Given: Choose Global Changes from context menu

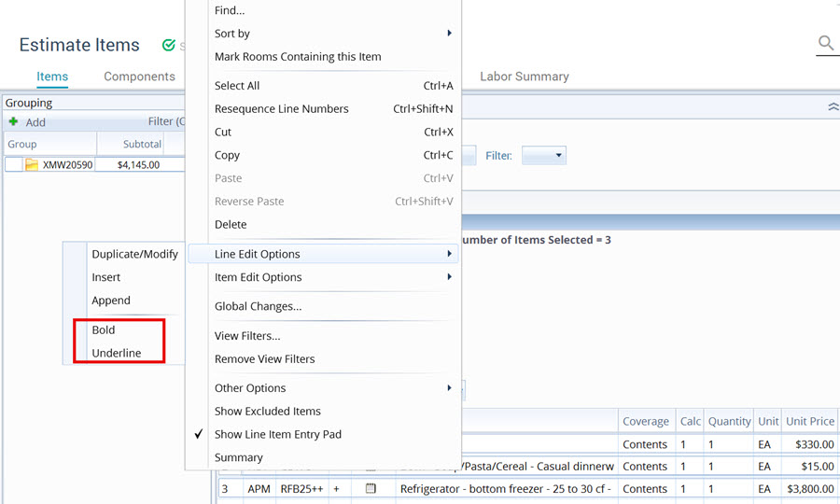Looking at the screenshot, I should [x=258, y=306].
